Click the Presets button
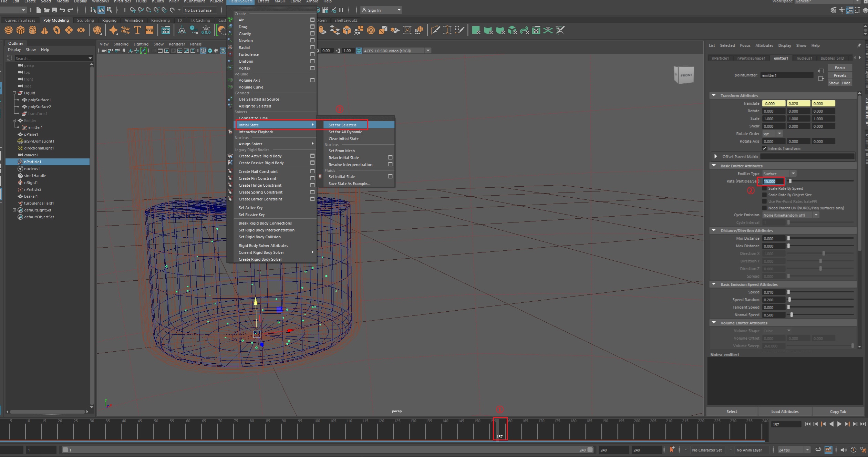This screenshot has height=457, width=868. pos(839,75)
